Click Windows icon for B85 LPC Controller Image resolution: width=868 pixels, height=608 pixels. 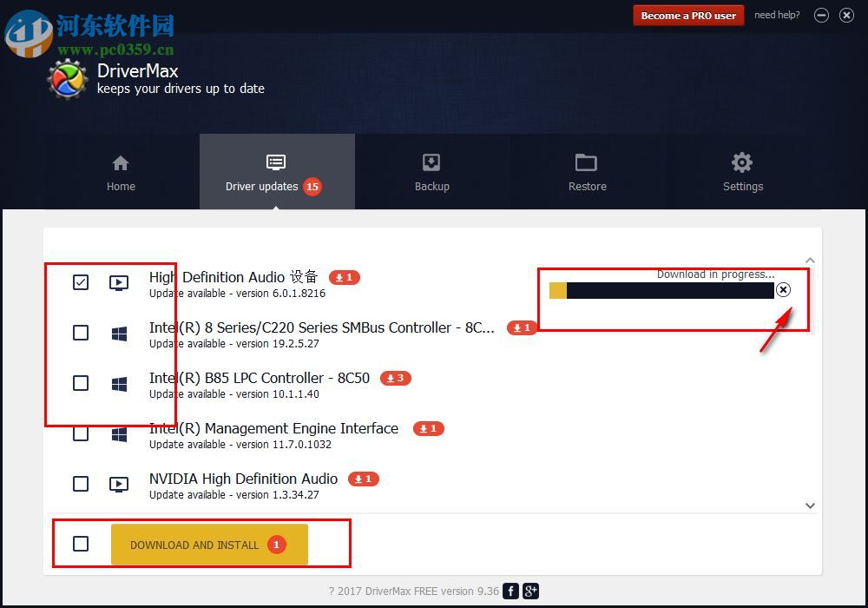pos(119,384)
